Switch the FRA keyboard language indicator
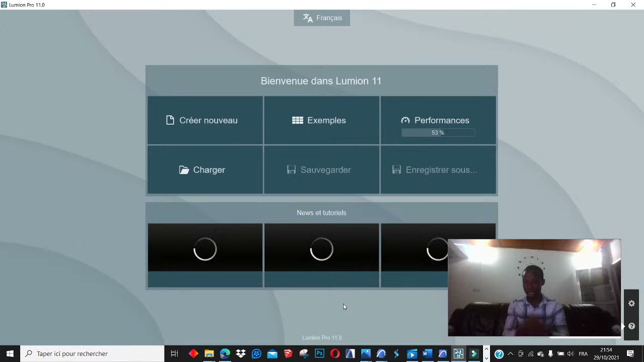The image size is (644, 362). click(x=583, y=354)
